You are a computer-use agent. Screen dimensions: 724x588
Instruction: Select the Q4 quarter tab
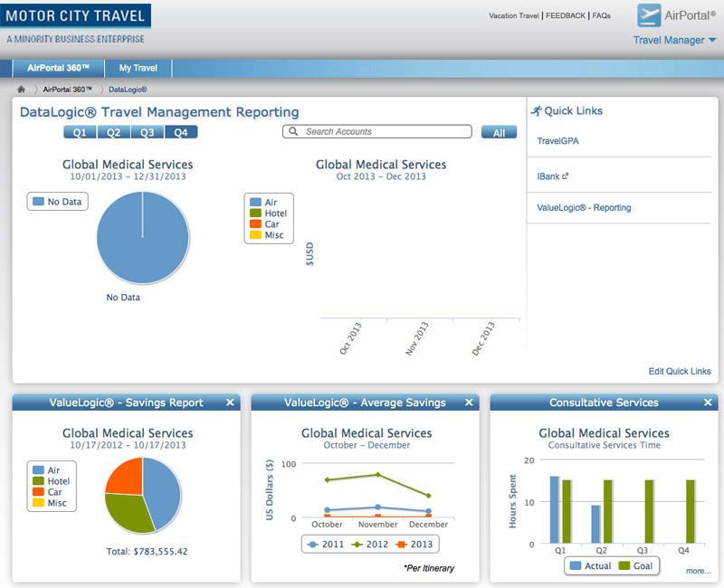coord(181,132)
